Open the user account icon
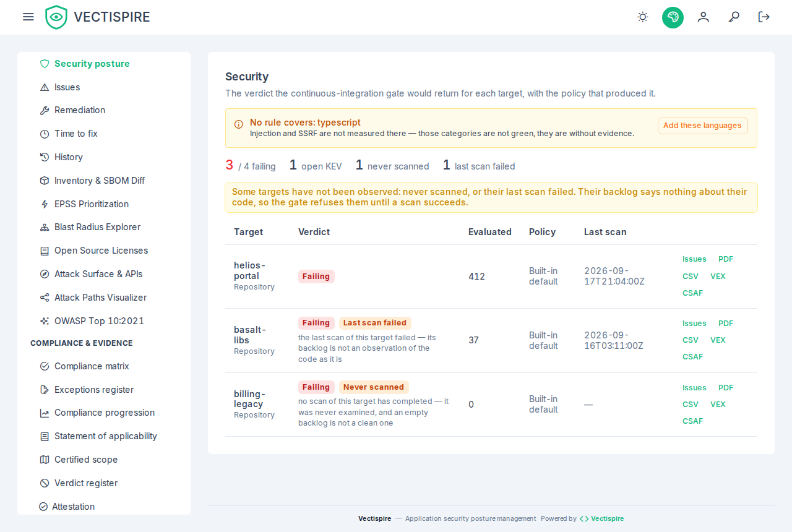Screen dimensions: 792x532 click(x=704, y=17)
